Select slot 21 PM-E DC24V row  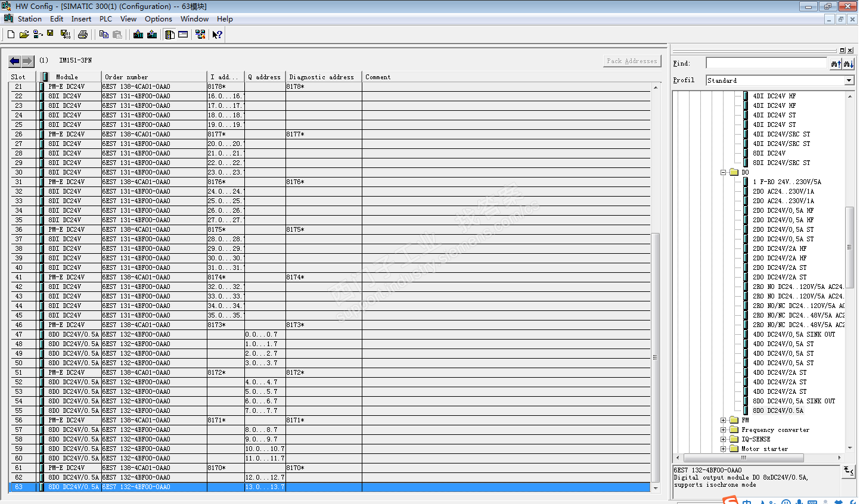click(330, 86)
